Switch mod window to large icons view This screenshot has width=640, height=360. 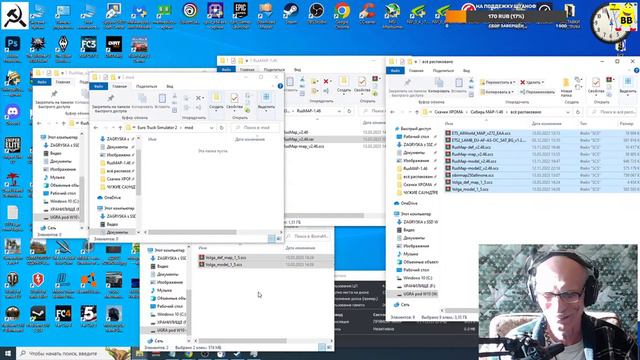[279, 238]
